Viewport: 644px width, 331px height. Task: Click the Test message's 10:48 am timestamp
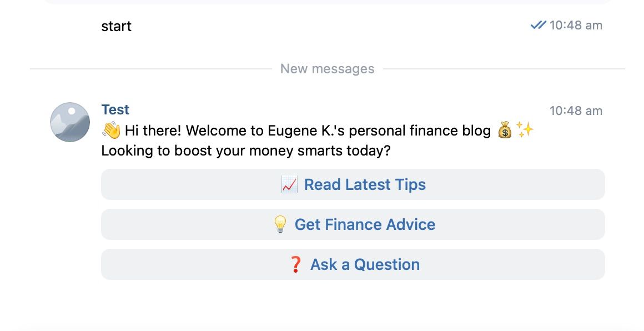(x=576, y=111)
